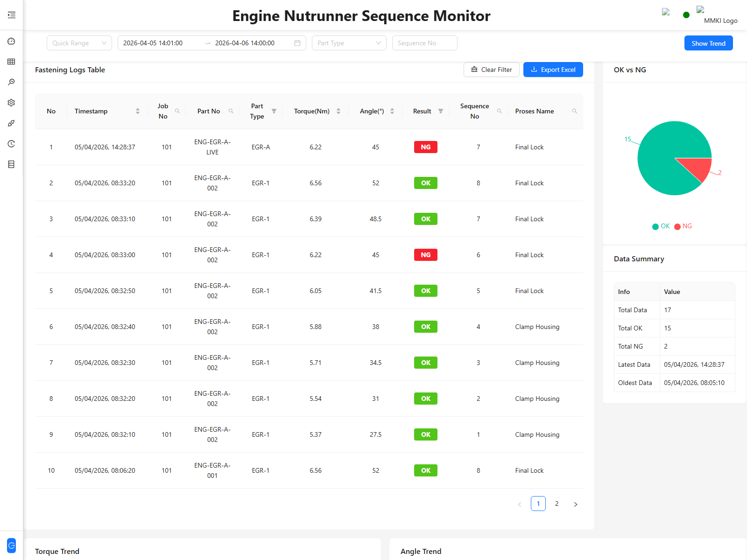Viewport: 747px width, 560px height.
Task: Search the Proses Name column
Action: (575, 111)
